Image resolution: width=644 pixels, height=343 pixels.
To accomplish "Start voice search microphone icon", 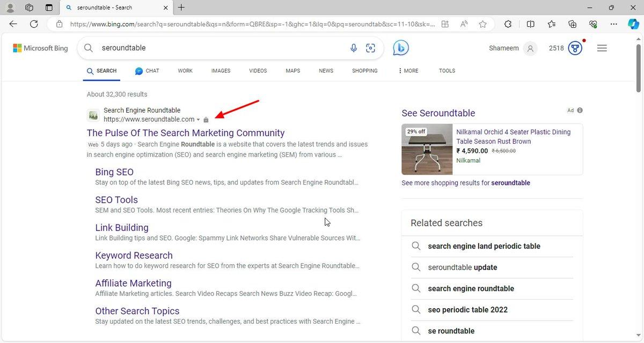I will pos(354,48).
